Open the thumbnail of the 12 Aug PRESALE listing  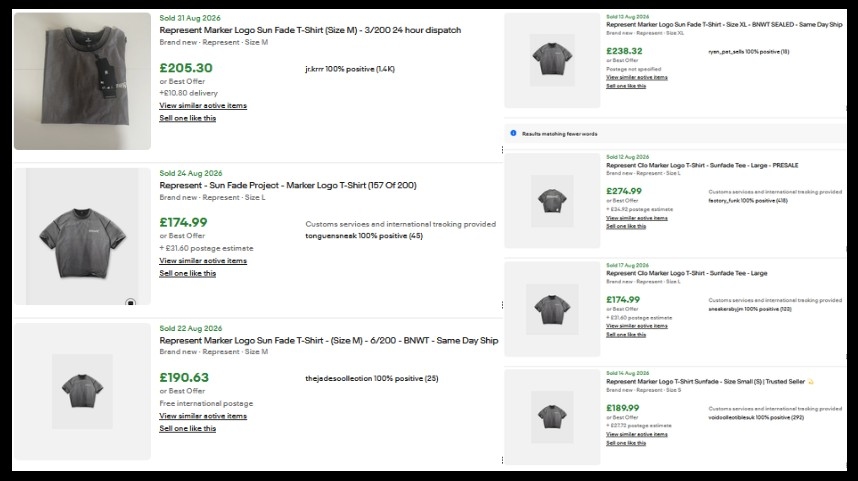(x=552, y=201)
